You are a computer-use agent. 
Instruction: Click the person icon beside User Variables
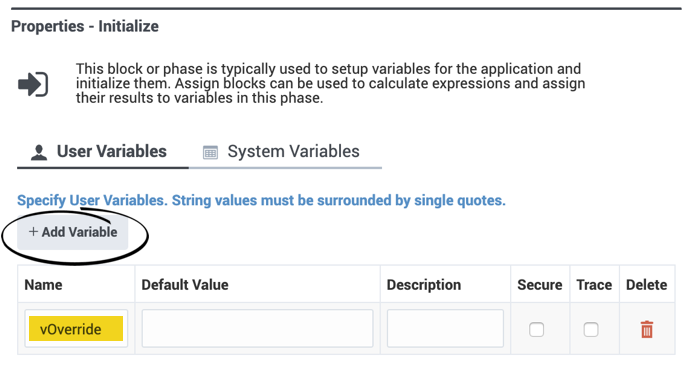pos(39,152)
